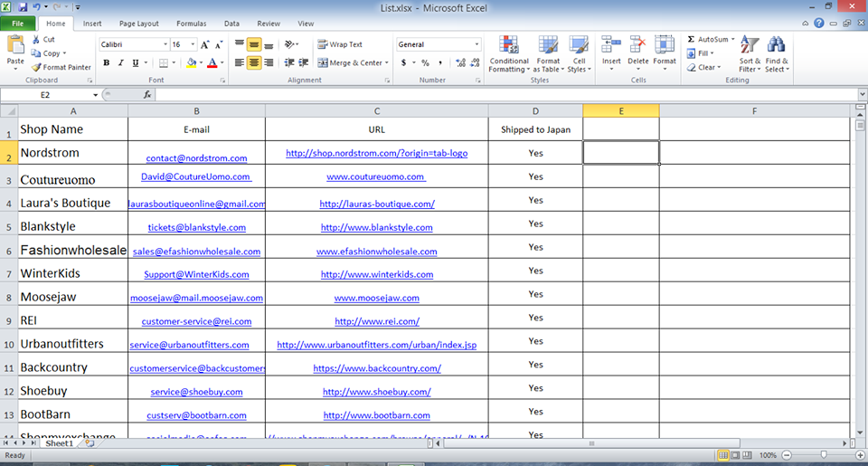Image resolution: width=868 pixels, height=466 pixels.
Task: Apply the Comma Style format
Action: [440, 62]
